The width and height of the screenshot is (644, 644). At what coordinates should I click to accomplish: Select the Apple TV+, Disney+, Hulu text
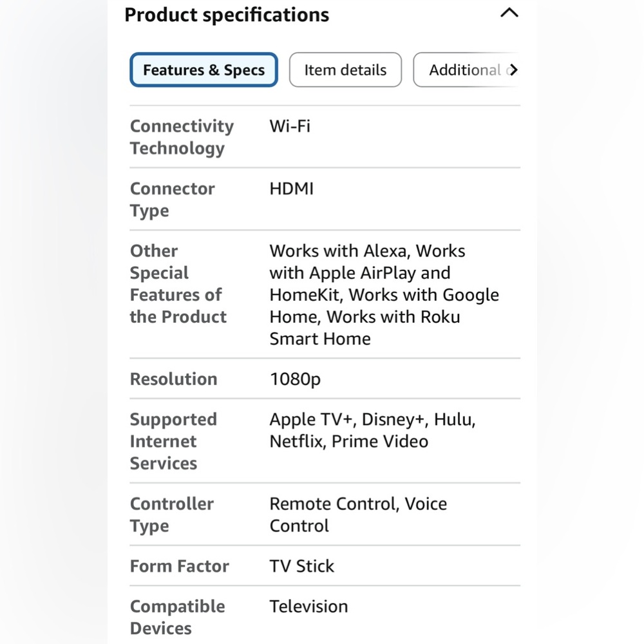pyautogui.click(x=372, y=419)
